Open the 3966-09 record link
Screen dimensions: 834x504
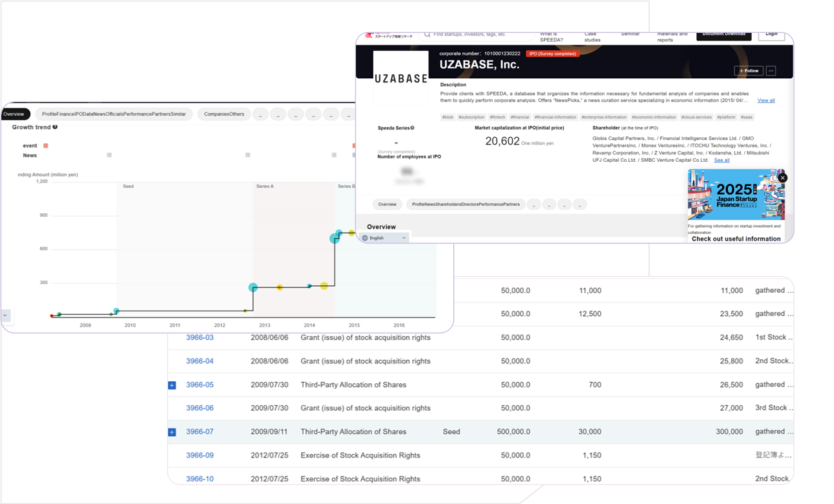pyautogui.click(x=200, y=455)
